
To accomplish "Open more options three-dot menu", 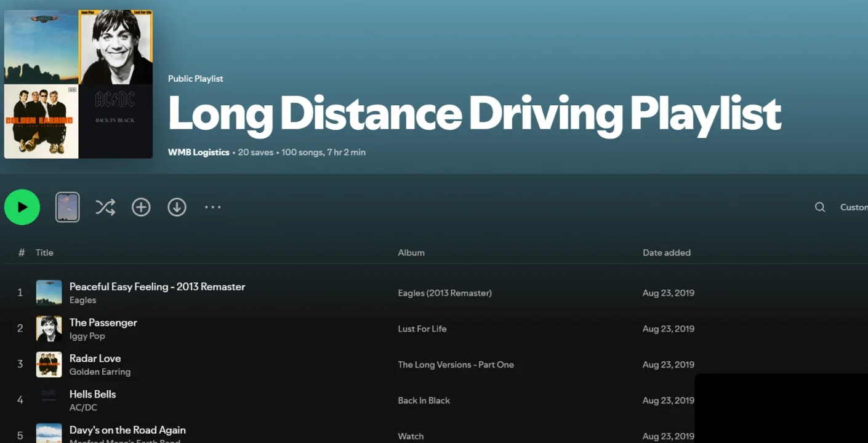I will [212, 207].
